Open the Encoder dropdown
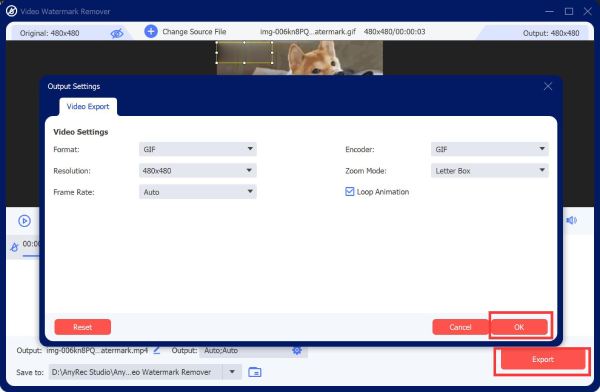This screenshot has width=600, height=392. click(489, 149)
